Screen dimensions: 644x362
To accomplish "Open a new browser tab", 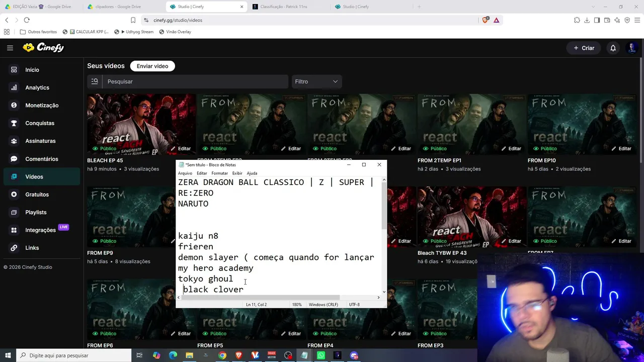I will 419,7.
